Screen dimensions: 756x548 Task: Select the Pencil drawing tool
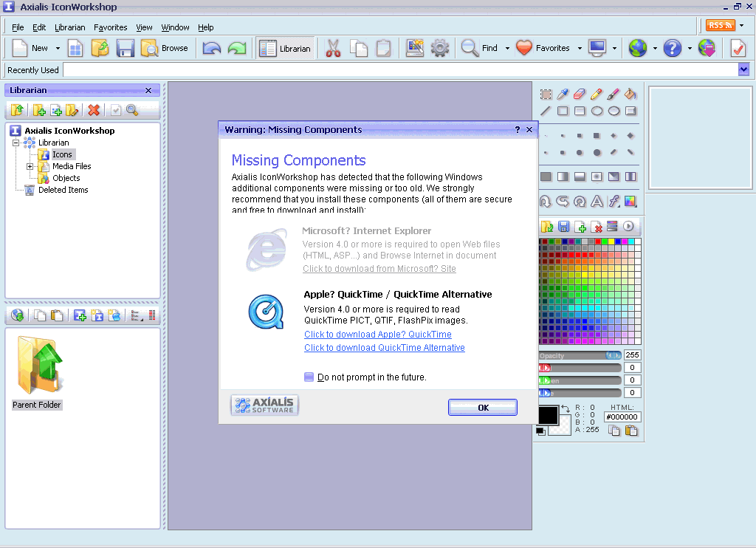596,94
